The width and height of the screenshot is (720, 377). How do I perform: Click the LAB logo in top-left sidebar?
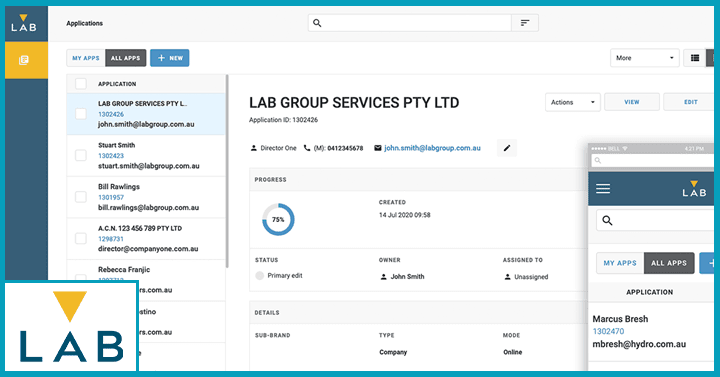pyautogui.click(x=24, y=23)
